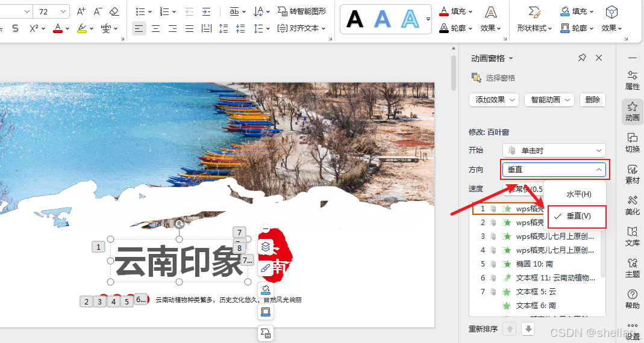Select animation 文本框 5: 云

[x=537, y=292]
